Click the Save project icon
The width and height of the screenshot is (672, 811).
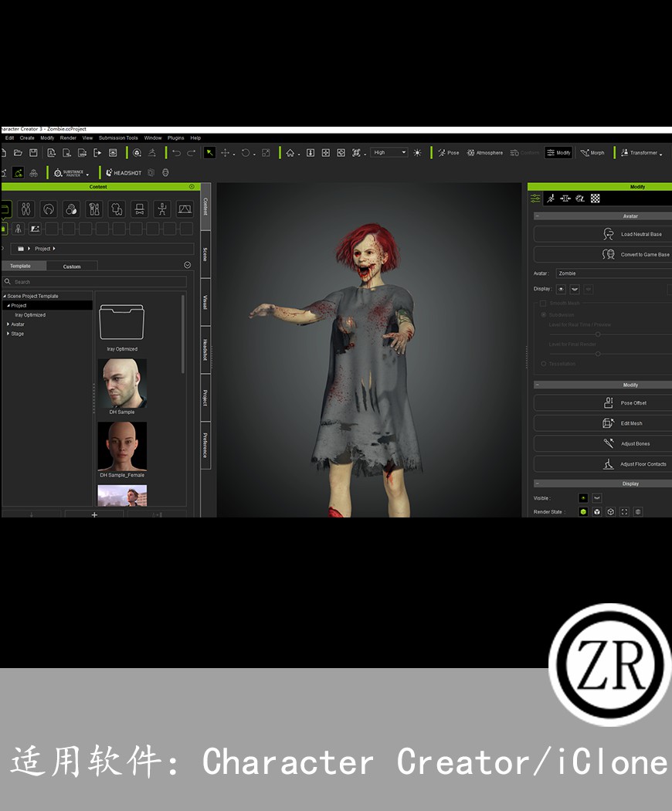pos(33,153)
